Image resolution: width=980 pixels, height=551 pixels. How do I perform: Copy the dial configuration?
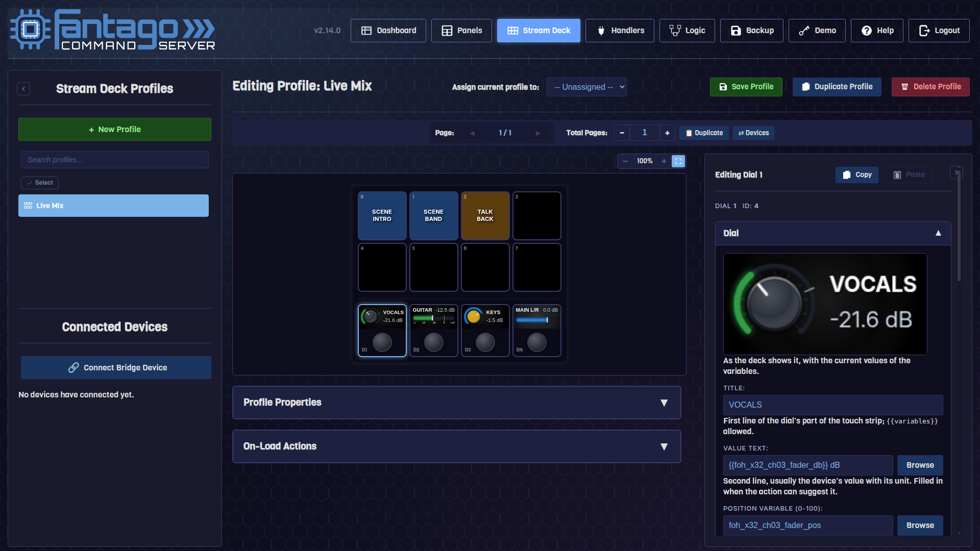[x=857, y=175]
